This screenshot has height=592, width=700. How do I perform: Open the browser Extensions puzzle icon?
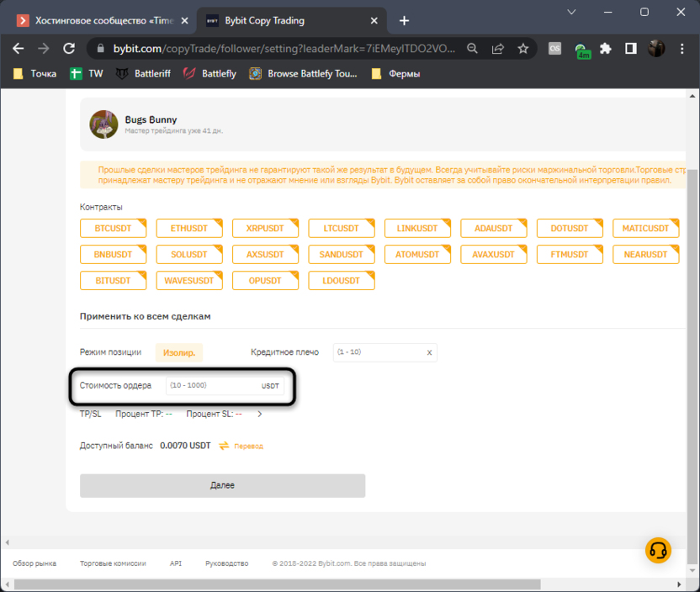pos(606,49)
